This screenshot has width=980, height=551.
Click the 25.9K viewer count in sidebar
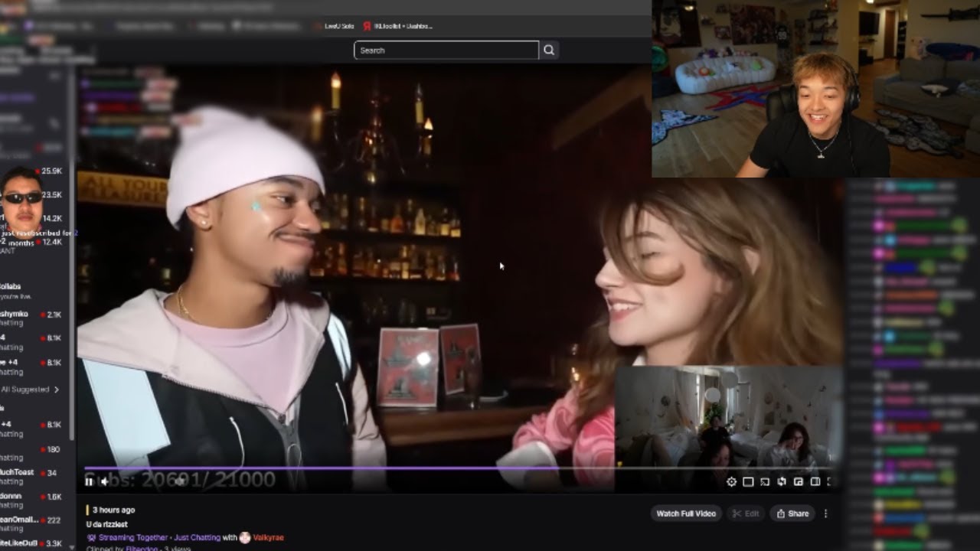51,171
